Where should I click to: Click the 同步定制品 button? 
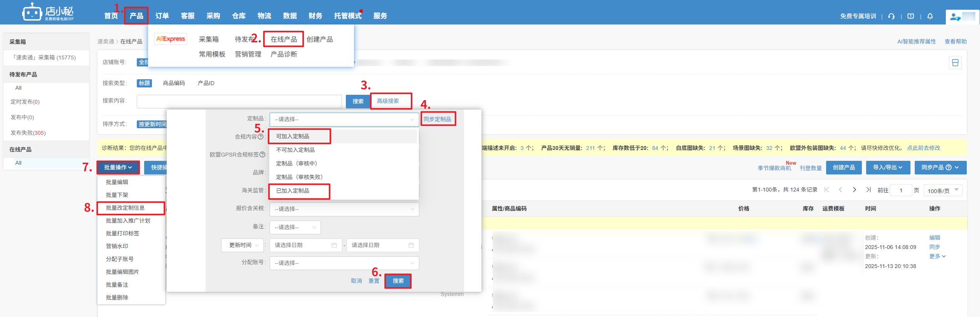tap(438, 119)
